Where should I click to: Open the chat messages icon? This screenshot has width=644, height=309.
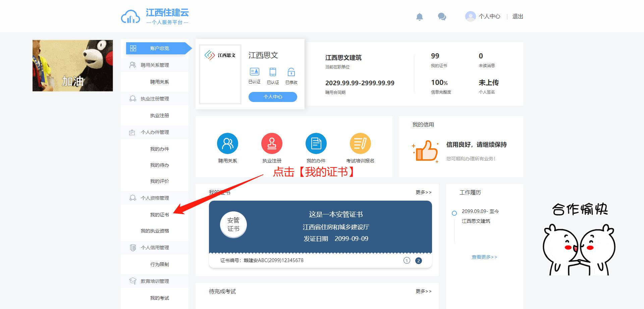442,16
